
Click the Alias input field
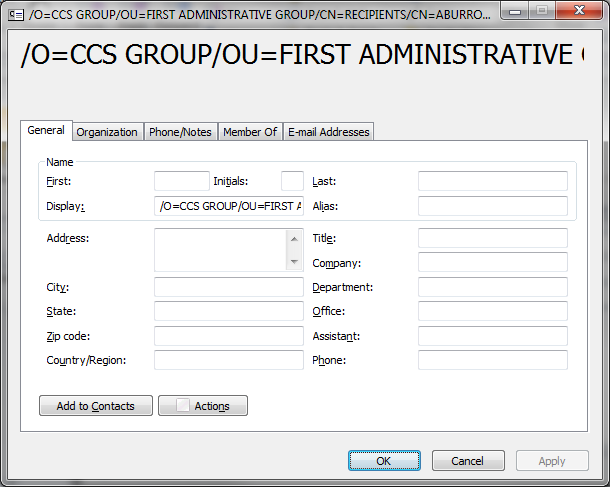[492, 206]
